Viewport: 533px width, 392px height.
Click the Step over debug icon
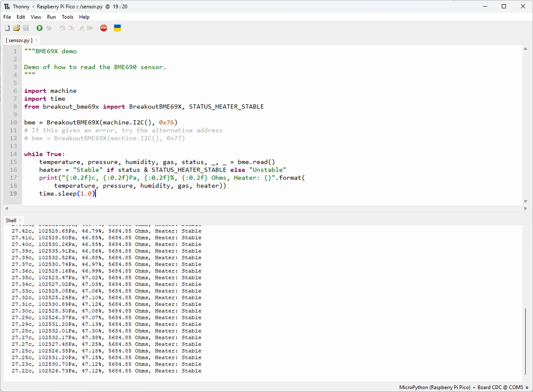[x=63, y=28]
